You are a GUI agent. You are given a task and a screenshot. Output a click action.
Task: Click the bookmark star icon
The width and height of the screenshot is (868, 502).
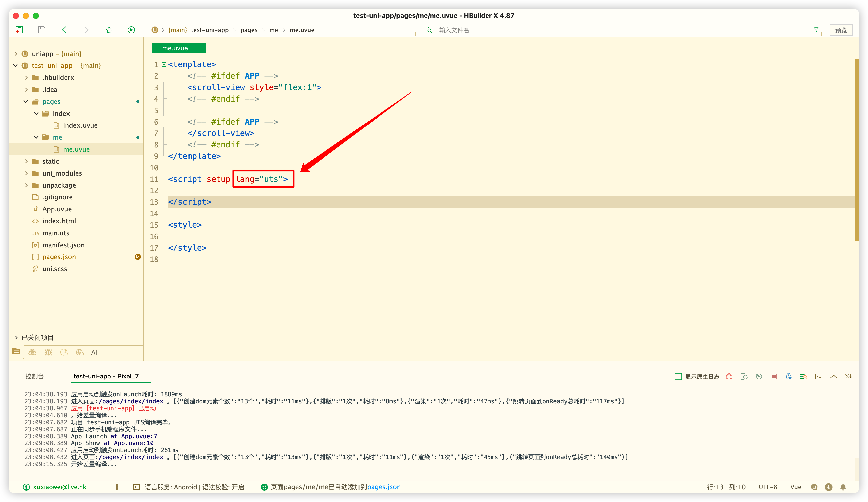(x=109, y=30)
